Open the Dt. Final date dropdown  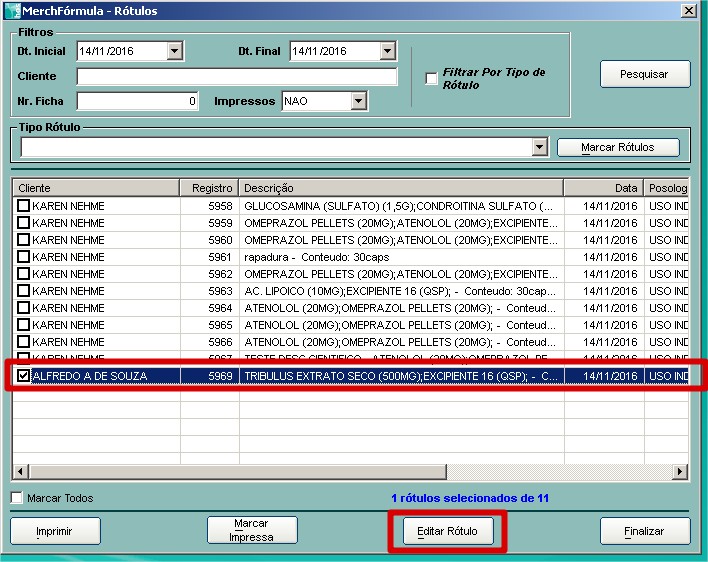[x=388, y=51]
